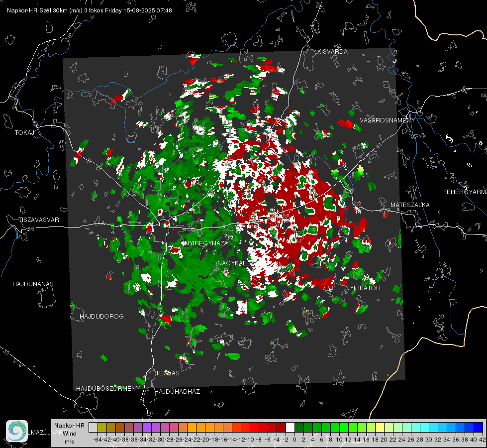Click the 0 value in the legend scale
Screen dimensions: 487x448
point(294,440)
